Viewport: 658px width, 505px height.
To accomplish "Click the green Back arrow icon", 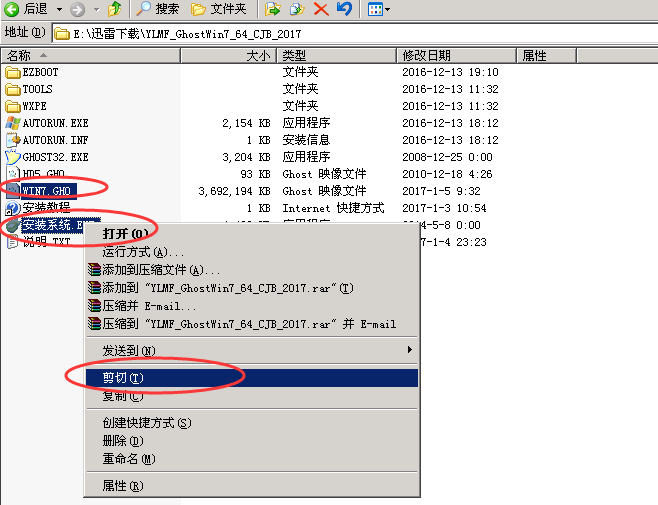I will [11, 9].
